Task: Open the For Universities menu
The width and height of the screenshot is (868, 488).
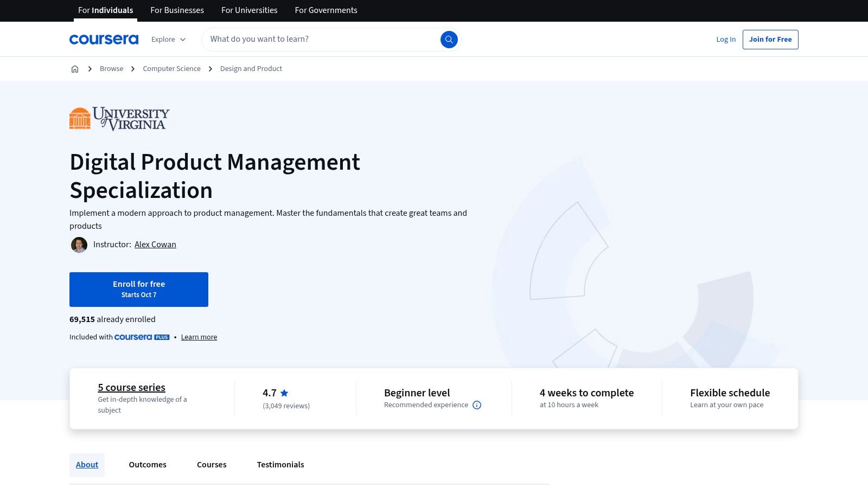Action: [249, 10]
